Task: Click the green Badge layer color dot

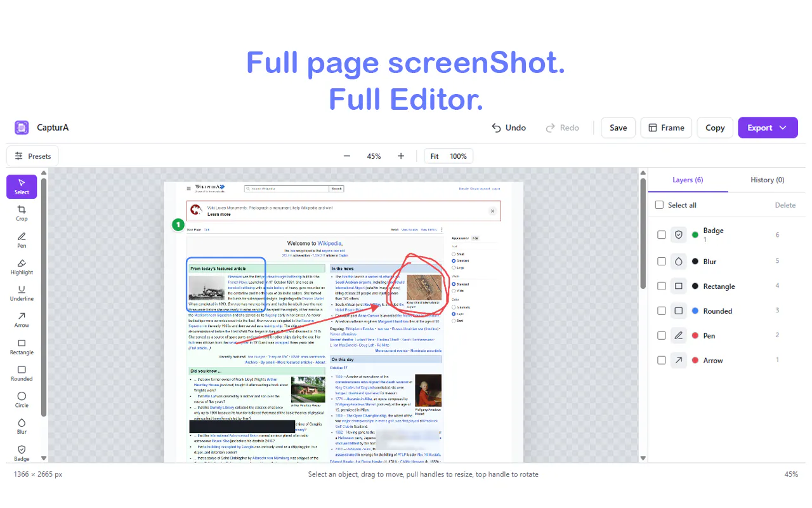Action: point(695,235)
